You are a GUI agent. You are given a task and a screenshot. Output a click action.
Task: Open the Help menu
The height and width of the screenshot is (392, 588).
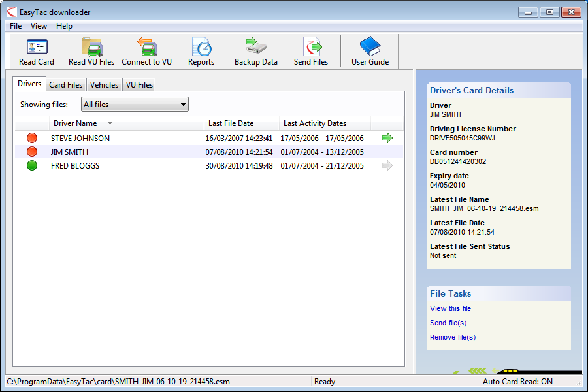pyautogui.click(x=64, y=26)
